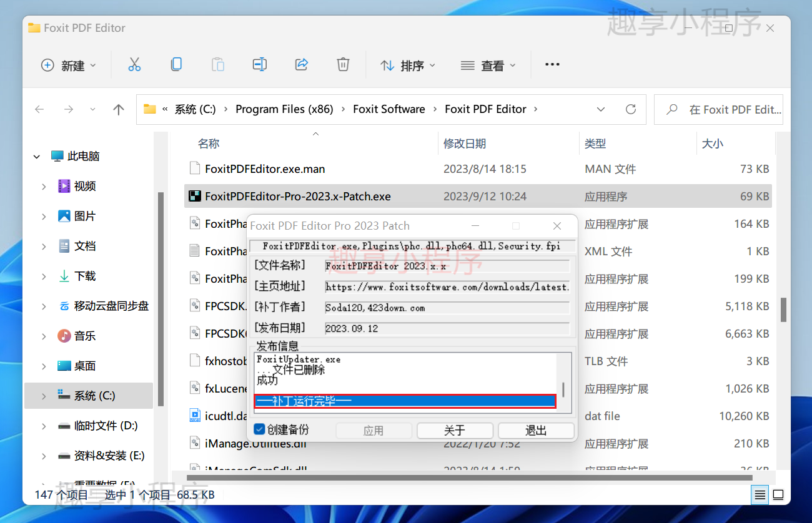Click Program Files (x86) breadcrumb
The height and width of the screenshot is (523, 812).
[x=284, y=109]
